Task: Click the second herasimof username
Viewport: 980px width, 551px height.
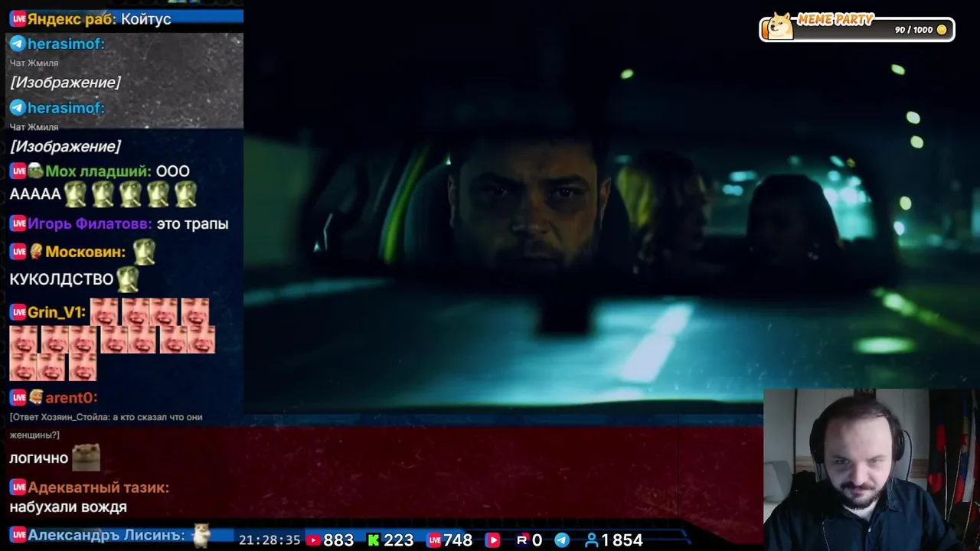Action: click(x=66, y=108)
